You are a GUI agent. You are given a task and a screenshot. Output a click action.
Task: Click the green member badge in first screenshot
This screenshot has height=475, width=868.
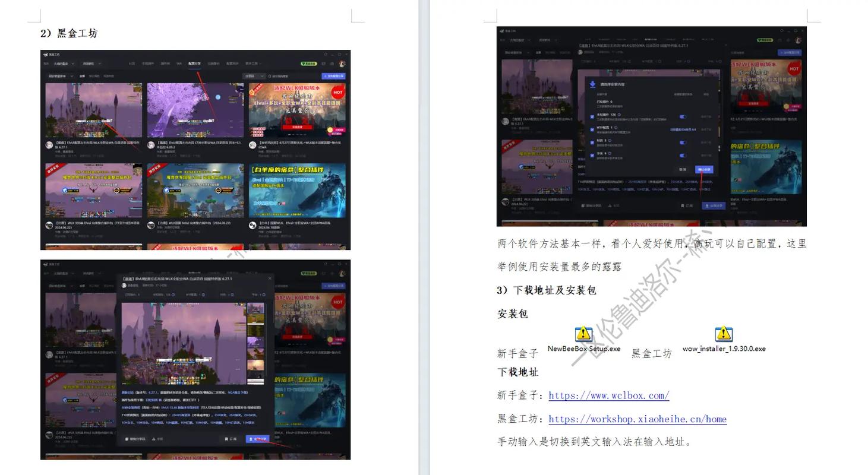pyautogui.click(x=308, y=64)
